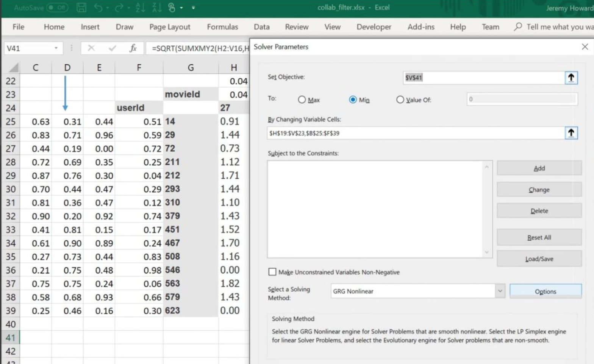Open the Help ribbon tab
Viewport: 594px width, 364px height.
coord(458,27)
